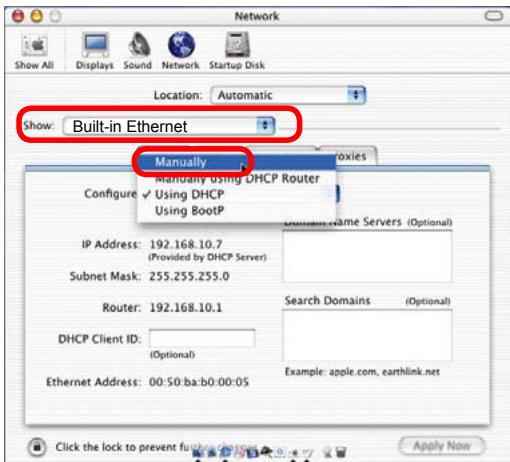Viewport: 510px width, 462px height.
Task: Click the subnet mask 255.255.255.0
Action: pyautogui.click(x=189, y=276)
